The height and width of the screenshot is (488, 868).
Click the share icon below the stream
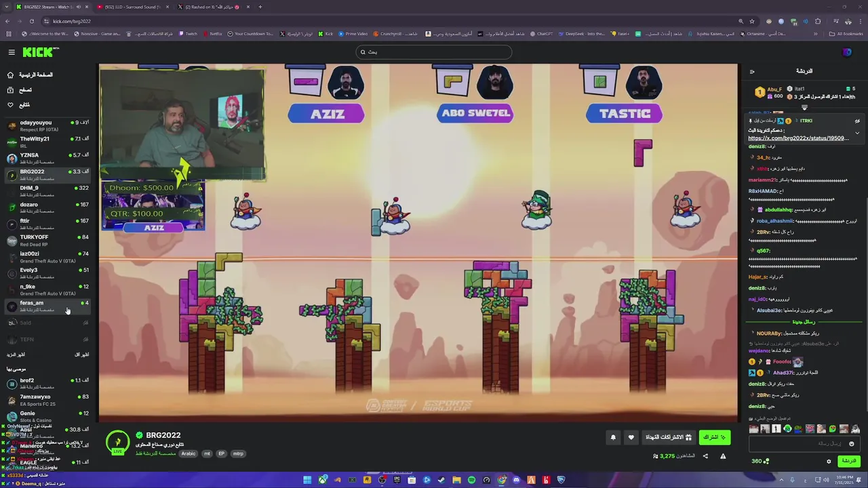(x=705, y=456)
